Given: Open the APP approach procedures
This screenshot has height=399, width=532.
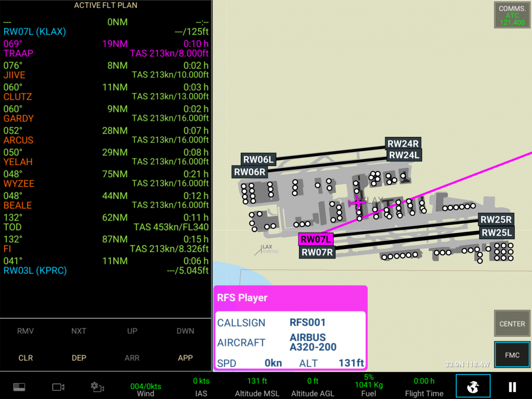Looking at the screenshot, I should [x=185, y=358].
